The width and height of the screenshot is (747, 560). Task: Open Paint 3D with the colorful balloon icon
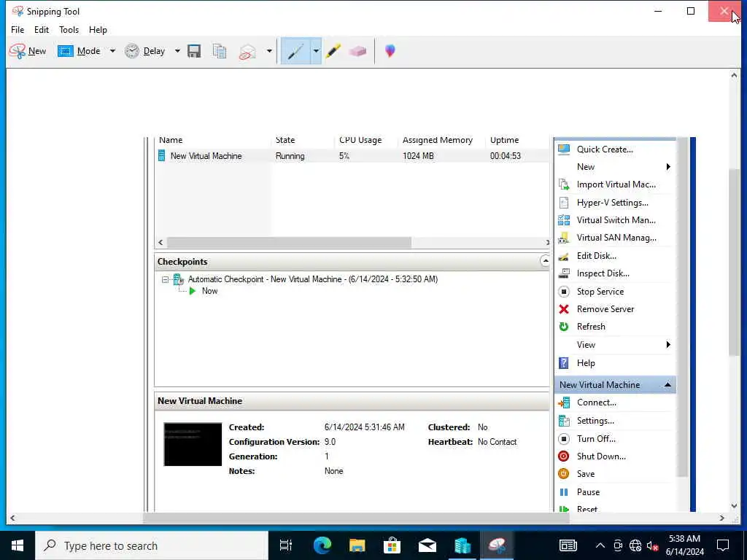390,51
